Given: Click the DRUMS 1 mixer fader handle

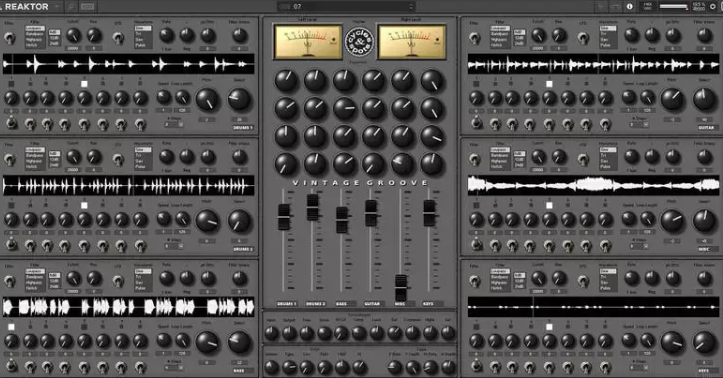Looking at the screenshot, I should (284, 217).
